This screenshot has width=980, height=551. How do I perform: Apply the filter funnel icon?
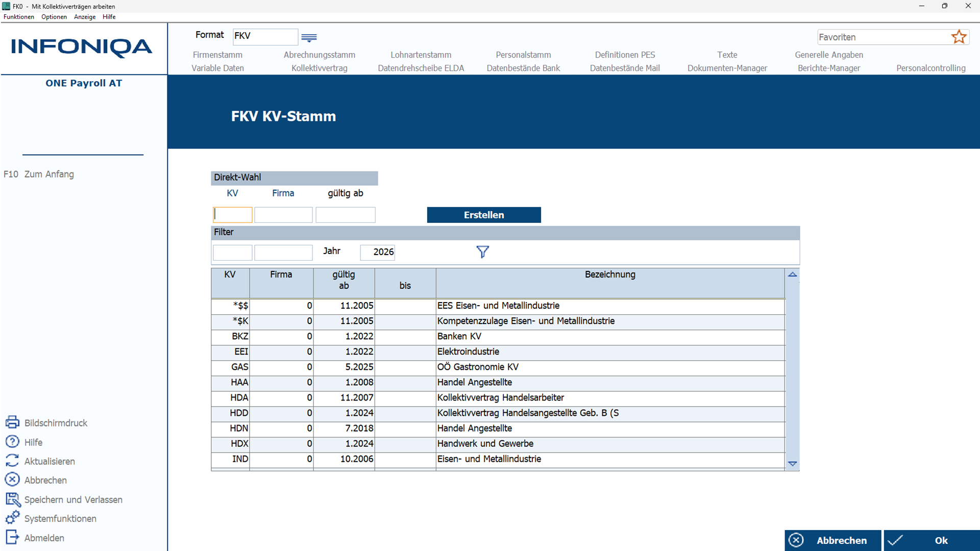pyautogui.click(x=482, y=252)
